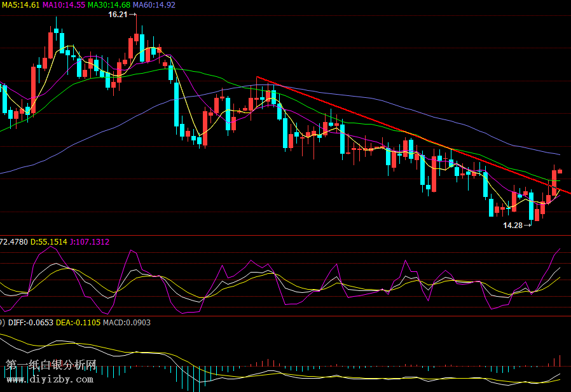Select the cyan candlestick above 14.28 low

(531, 206)
